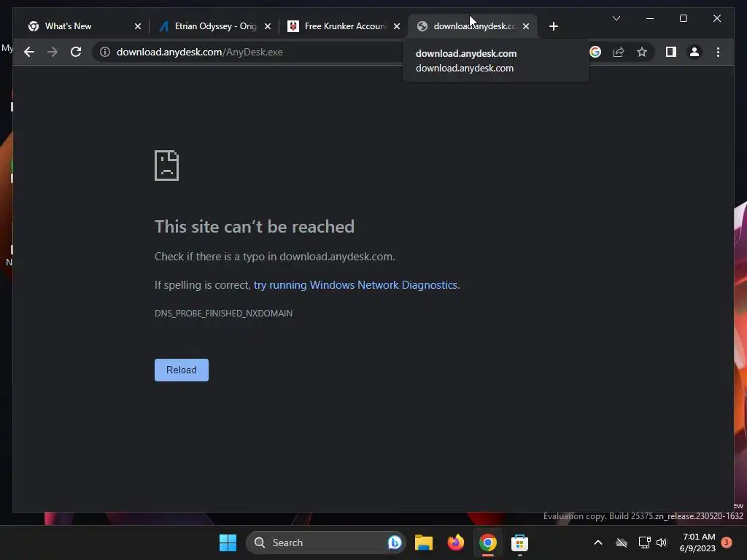
Task: Reload the page with toolbar refresh icon
Action: click(x=76, y=52)
